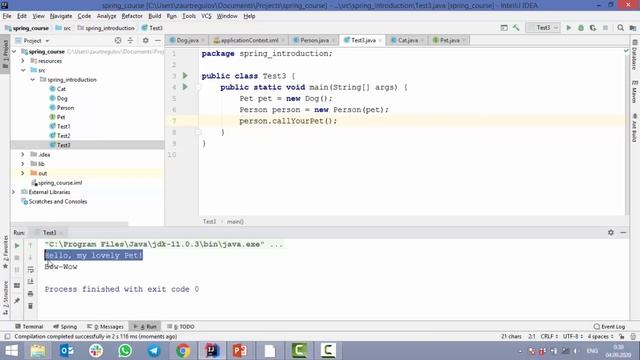Collapse all icon in Project panel header
Screen dimensions: 640x360
click(130, 40)
